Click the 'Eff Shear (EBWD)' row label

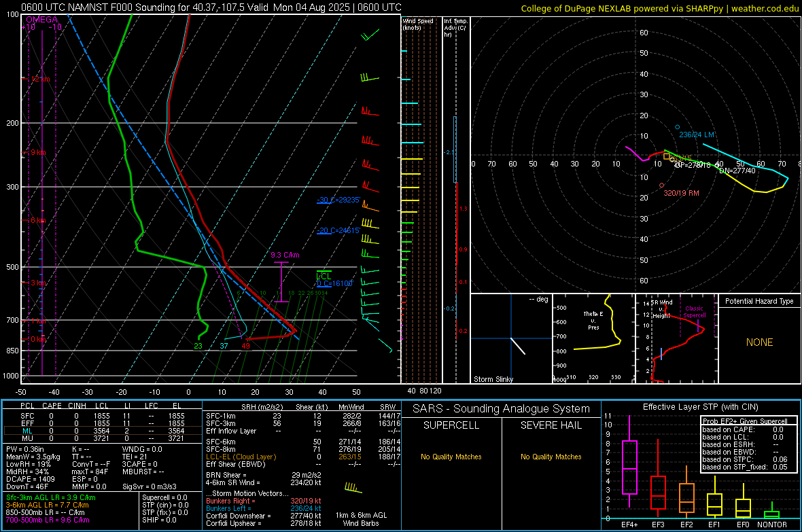(235, 464)
